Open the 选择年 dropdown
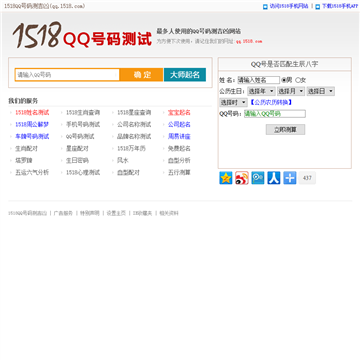360x360 pixels. tap(261, 91)
